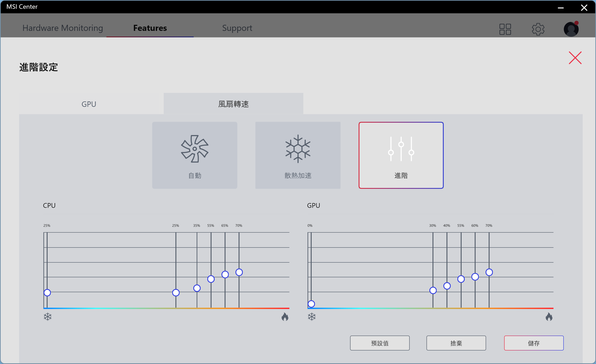Select the 進階 advanced fan mode card
This screenshot has width=596, height=364.
click(401, 155)
